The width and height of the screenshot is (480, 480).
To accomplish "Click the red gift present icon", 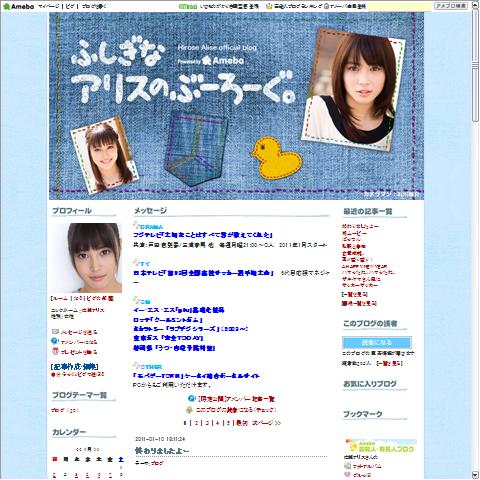I will (x=55, y=351).
